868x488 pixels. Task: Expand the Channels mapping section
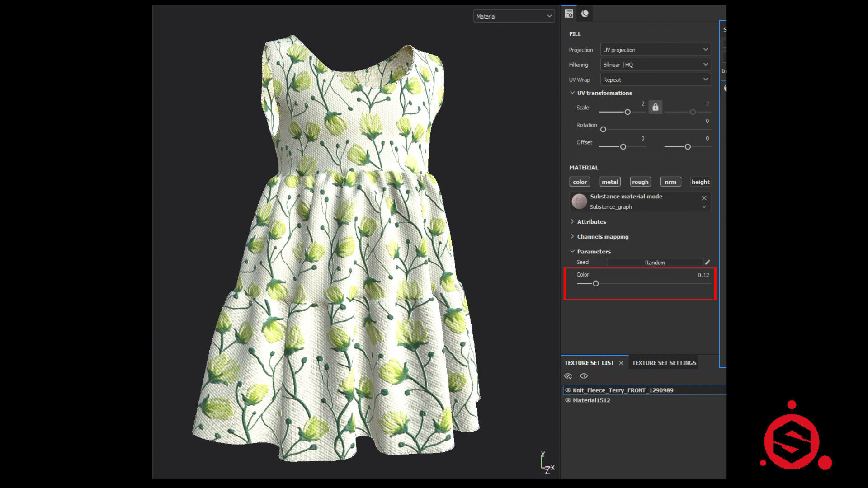pos(602,236)
